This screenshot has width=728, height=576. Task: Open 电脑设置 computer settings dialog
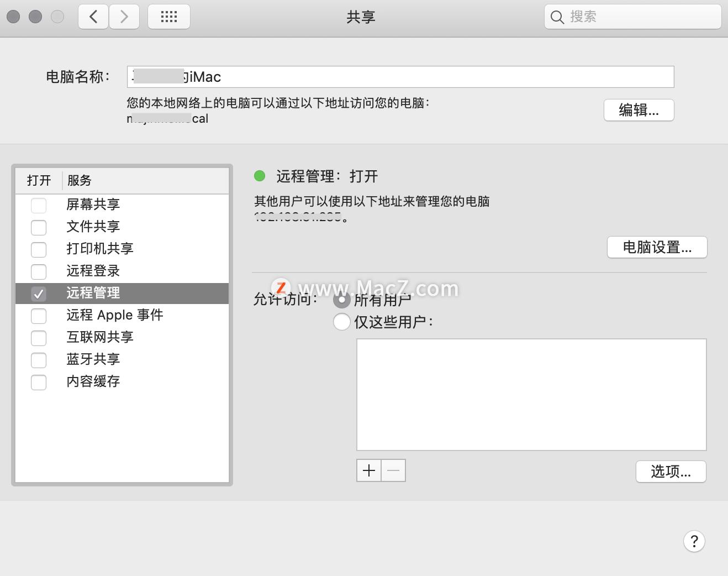coord(657,247)
